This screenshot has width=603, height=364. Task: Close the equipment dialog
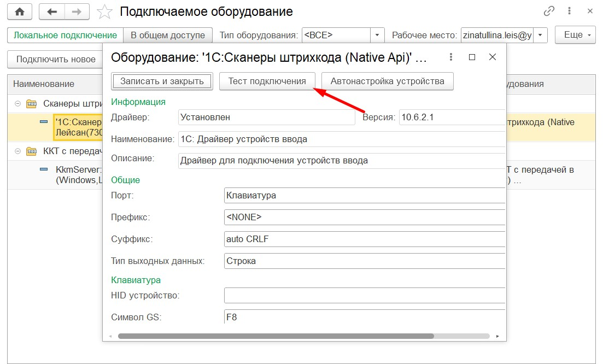pyautogui.click(x=492, y=57)
